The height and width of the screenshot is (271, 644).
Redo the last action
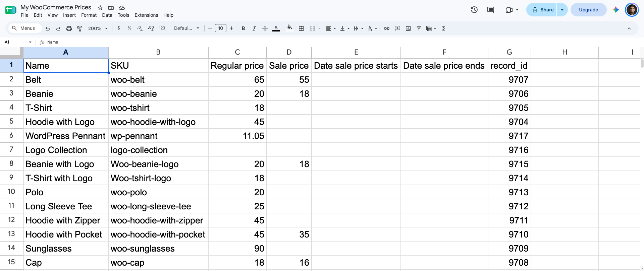tap(58, 28)
